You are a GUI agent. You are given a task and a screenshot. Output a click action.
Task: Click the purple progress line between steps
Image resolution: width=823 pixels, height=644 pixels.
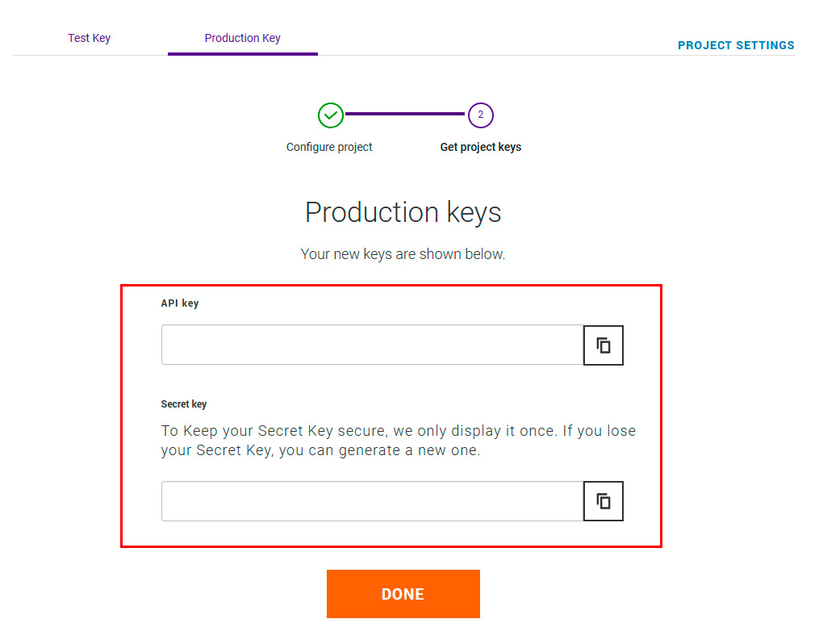[405, 115]
